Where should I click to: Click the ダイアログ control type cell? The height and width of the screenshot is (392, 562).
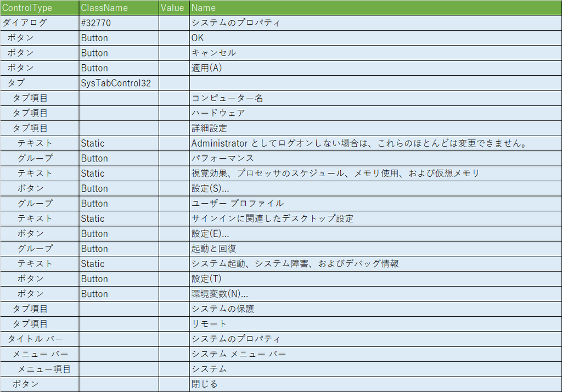pos(40,23)
